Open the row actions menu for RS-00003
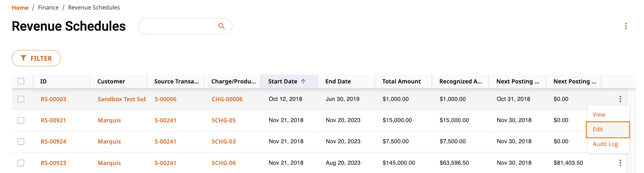The image size is (644, 173). click(x=620, y=99)
